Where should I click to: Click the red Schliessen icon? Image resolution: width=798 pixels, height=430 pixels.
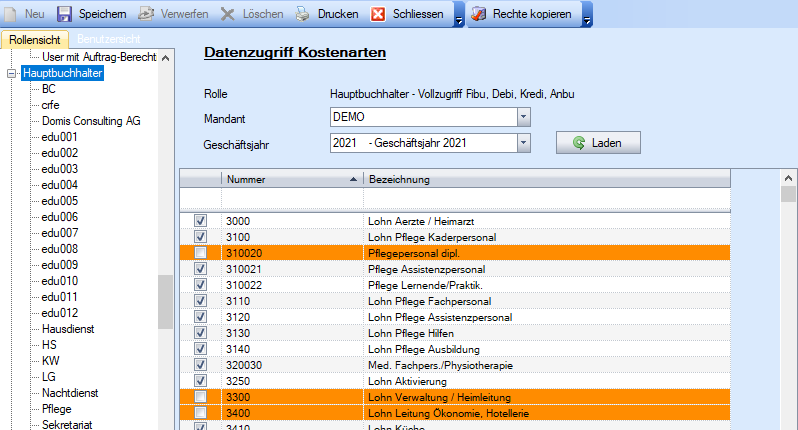(x=378, y=14)
